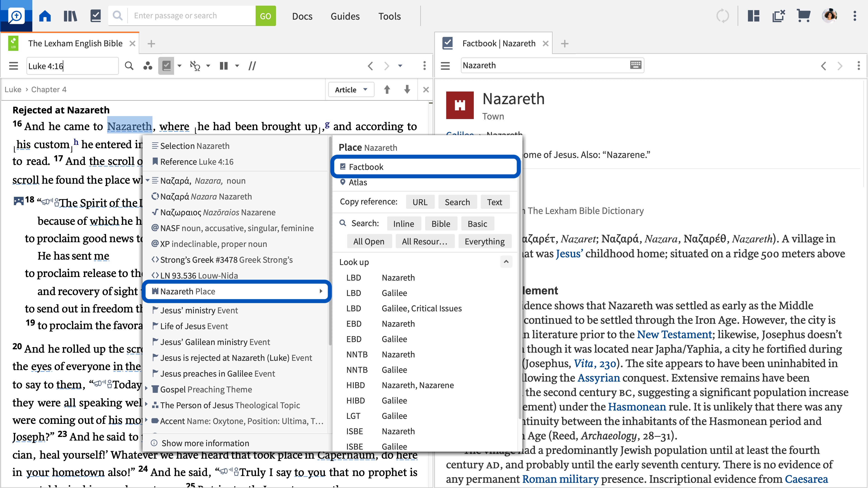868x488 pixels.
Task: Select The Lexham English Bible tab
Action: coord(75,43)
